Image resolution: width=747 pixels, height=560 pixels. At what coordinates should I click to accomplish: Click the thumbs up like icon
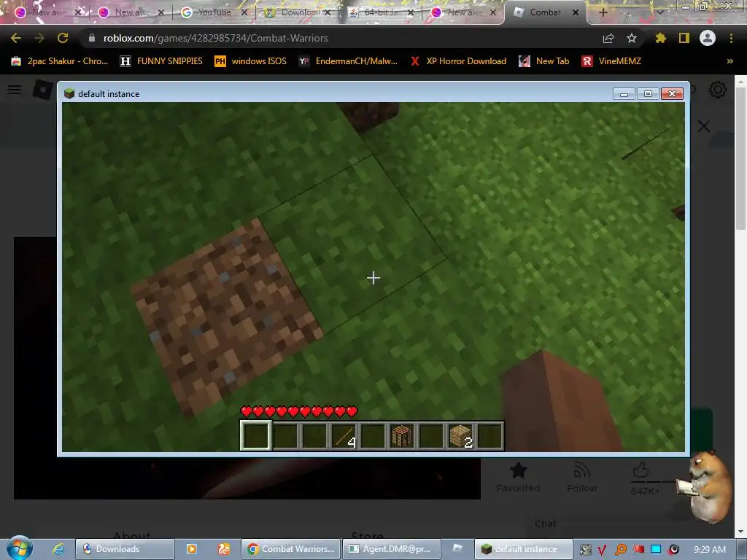tap(640, 470)
